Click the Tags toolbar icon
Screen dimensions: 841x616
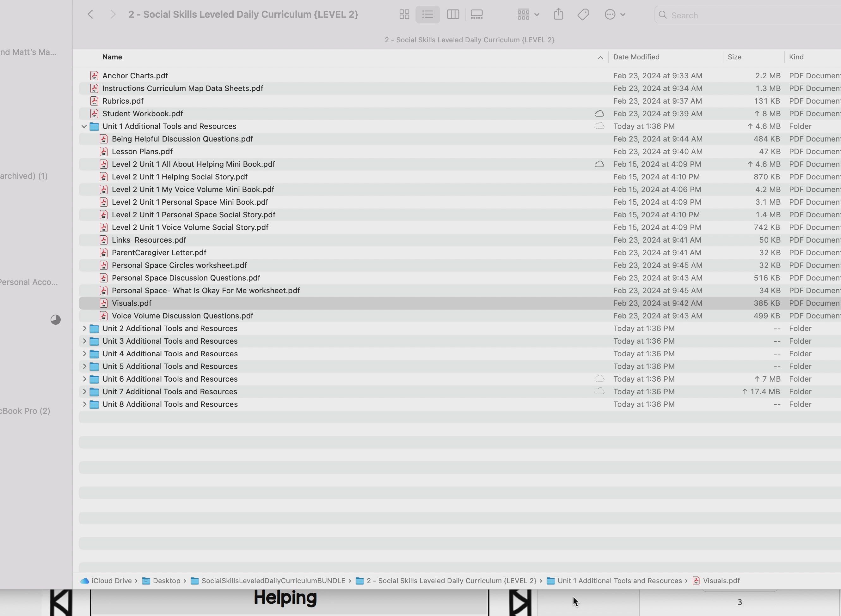583,15
